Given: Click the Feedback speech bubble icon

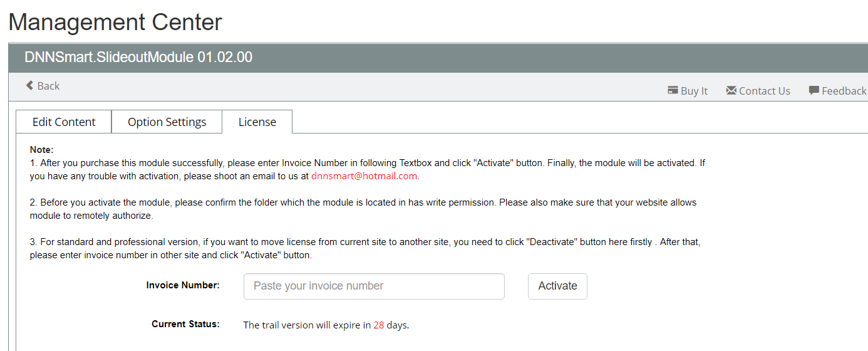Looking at the screenshot, I should [x=814, y=90].
